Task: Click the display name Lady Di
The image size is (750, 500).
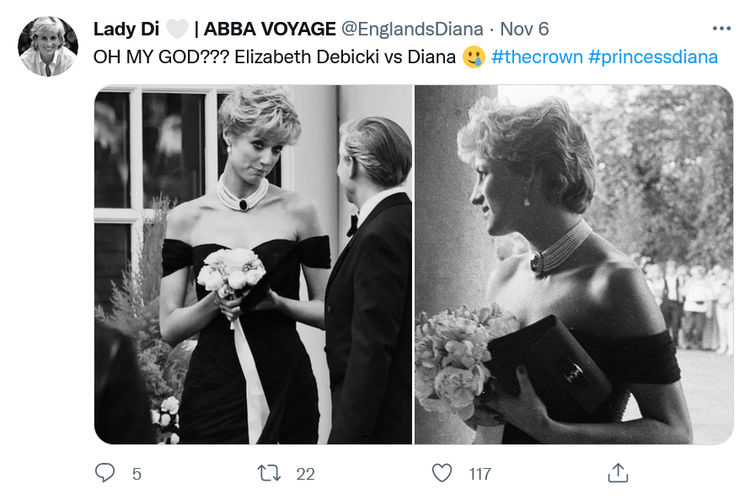Action: click(126, 29)
